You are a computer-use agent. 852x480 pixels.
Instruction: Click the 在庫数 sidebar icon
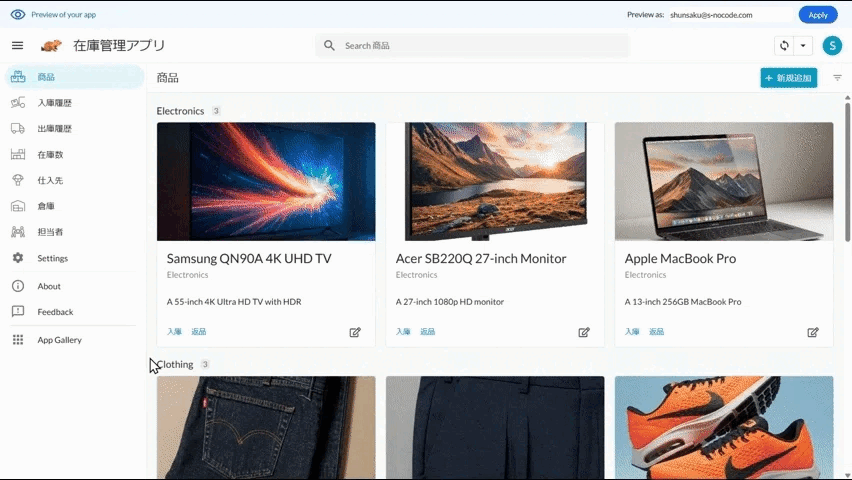pyautogui.click(x=18, y=154)
